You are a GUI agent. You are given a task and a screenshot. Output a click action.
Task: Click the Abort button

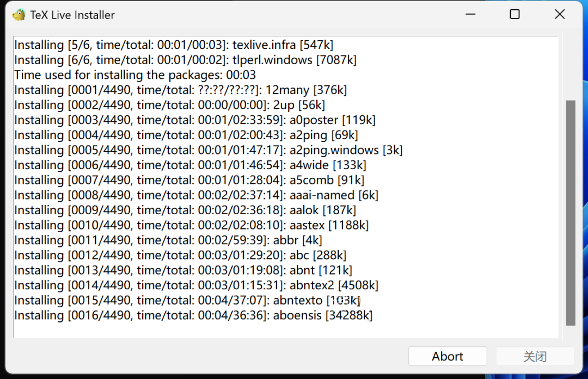(448, 356)
